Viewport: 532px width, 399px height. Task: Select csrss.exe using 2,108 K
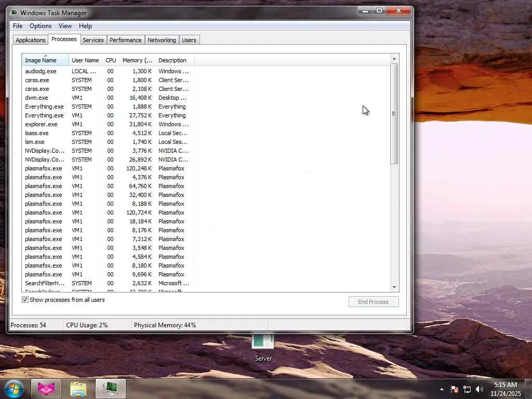point(108,89)
